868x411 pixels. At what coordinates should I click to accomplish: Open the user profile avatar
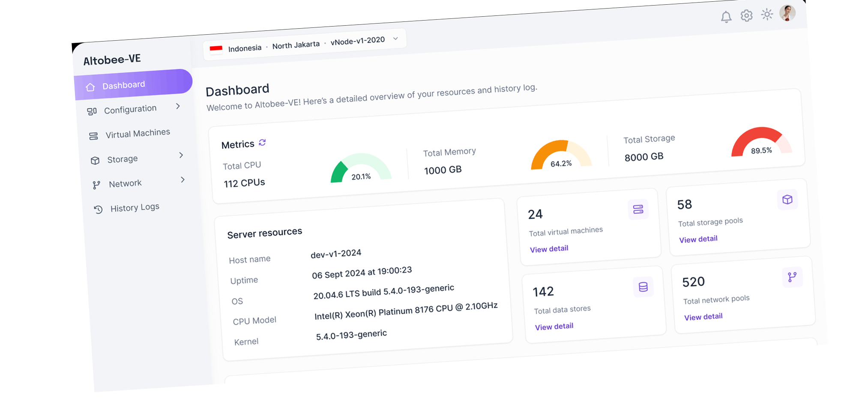(x=787, y=13)
